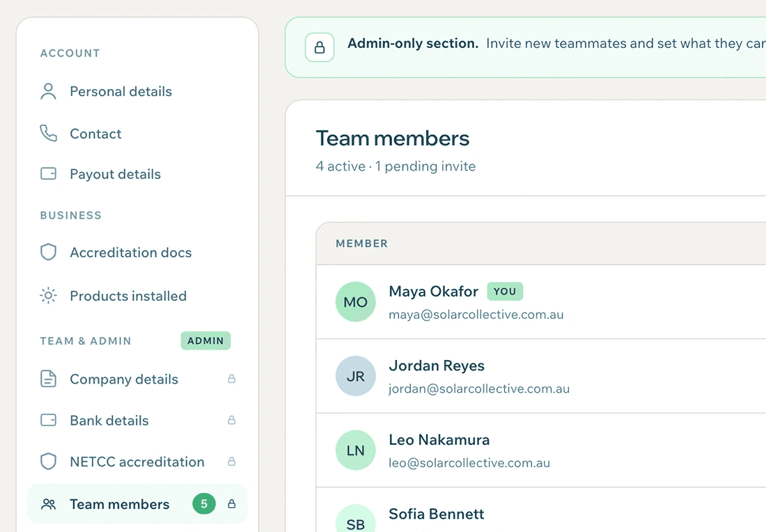Open Personal details settings
Screen dimensions: 766x532
(137, 91)
